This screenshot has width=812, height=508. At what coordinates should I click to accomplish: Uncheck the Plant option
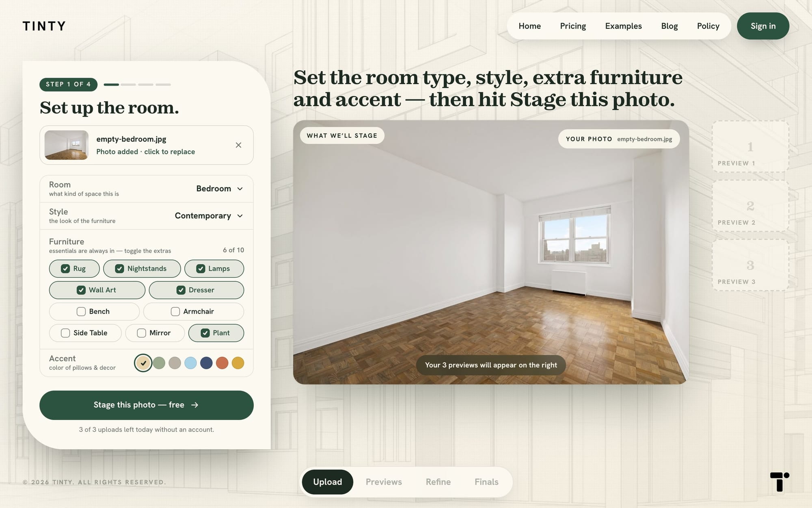[x=216, y=333]
